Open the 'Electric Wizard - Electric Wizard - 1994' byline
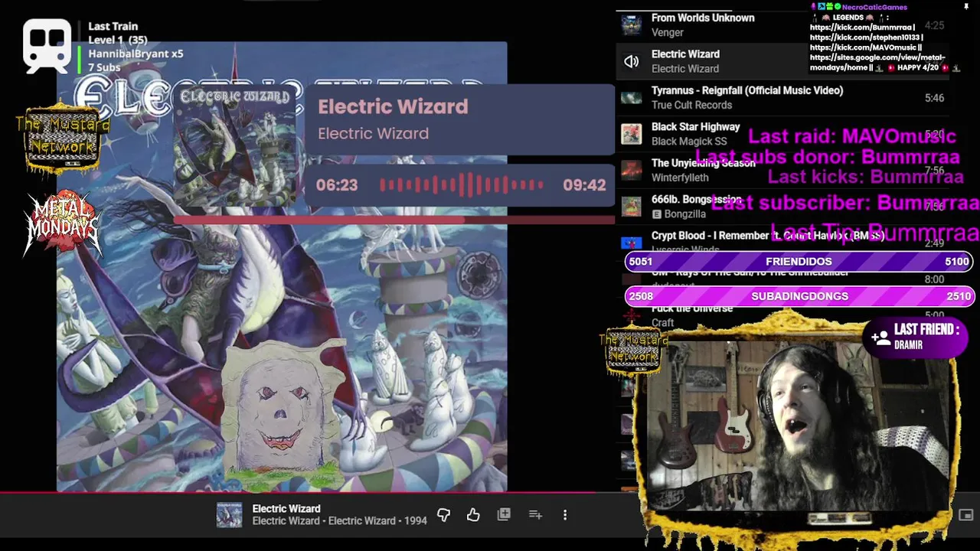 [339, 521]
